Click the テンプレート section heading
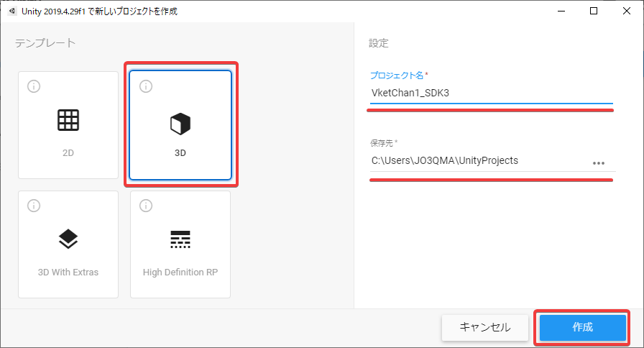 click(45, 42)
